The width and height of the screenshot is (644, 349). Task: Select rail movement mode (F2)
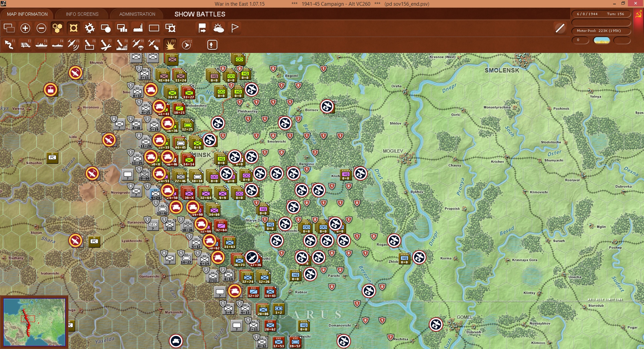pyautogui.click(x=25, y=45)
